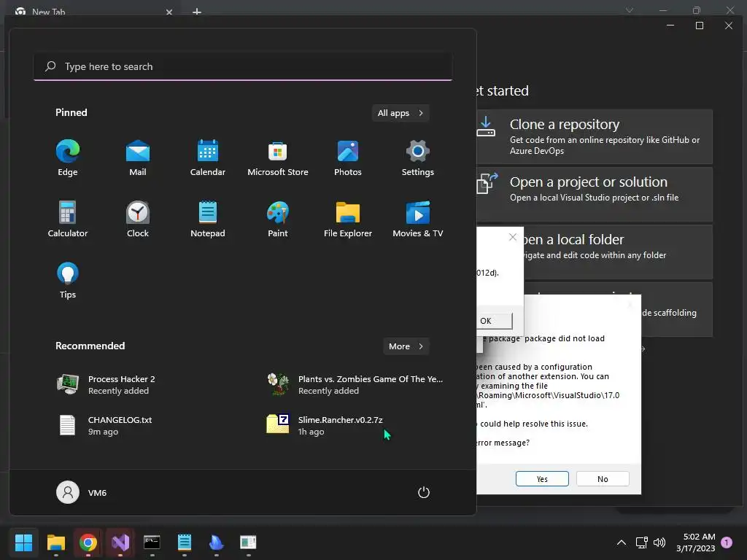Open the command prompt taskbar icon
The height and width of the screenshot is (560, 747).
tap(152, 542)
